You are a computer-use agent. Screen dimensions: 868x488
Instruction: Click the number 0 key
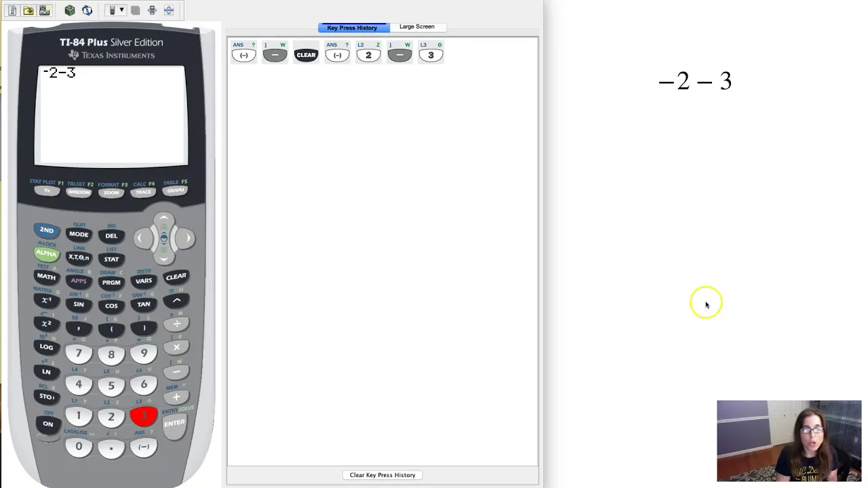(x=79, y=447)
